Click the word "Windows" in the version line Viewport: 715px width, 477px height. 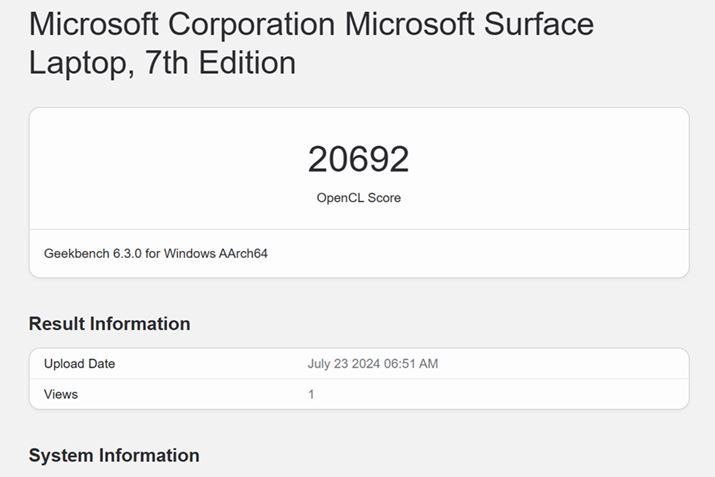click(198, 254)
